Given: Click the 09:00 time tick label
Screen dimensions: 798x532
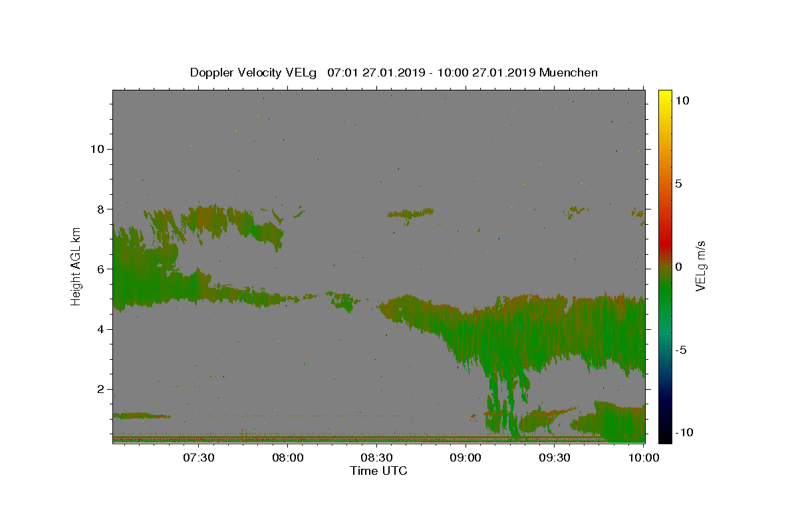Looking at the screenshot, I should click(x=465, y=458).
